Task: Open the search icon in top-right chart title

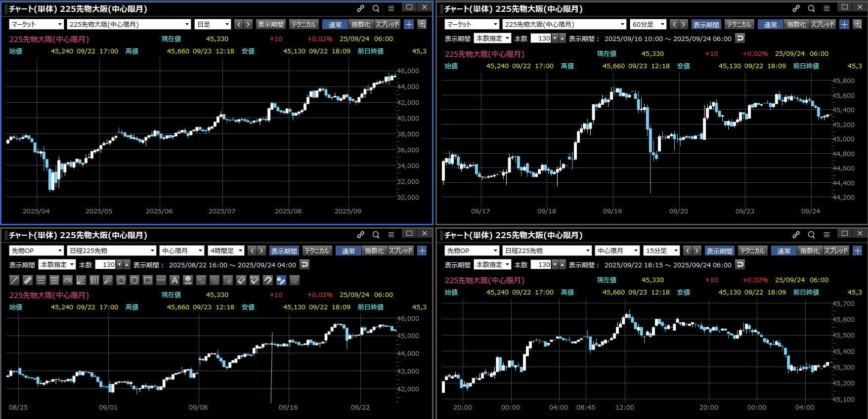Action: point(811,8)
